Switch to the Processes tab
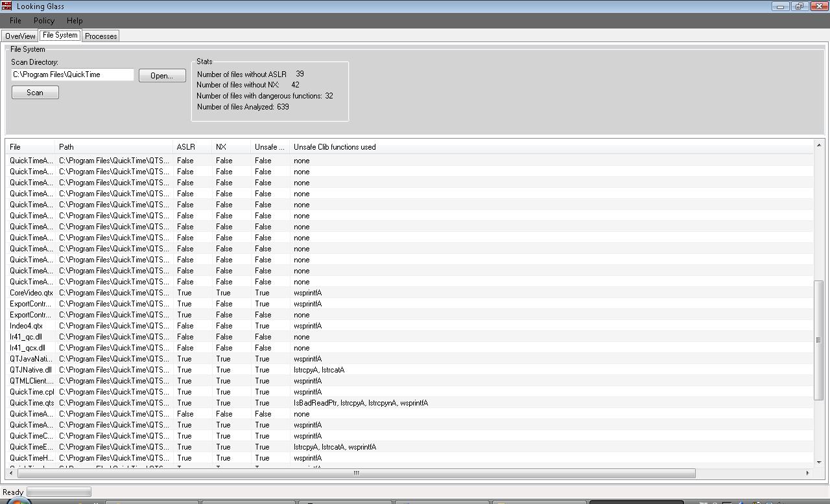This screenshot has width=830, height=504. pyautogui.click(x=101, y=36)
